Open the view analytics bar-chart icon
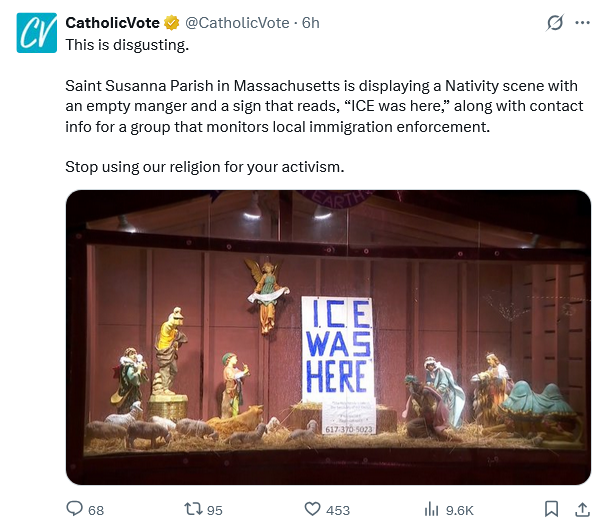 point(432,509)
